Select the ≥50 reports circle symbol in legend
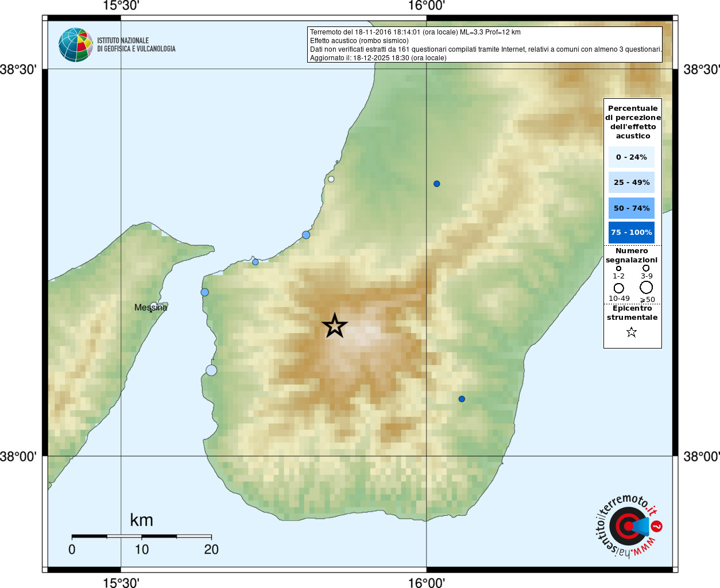 pos(647,287)
